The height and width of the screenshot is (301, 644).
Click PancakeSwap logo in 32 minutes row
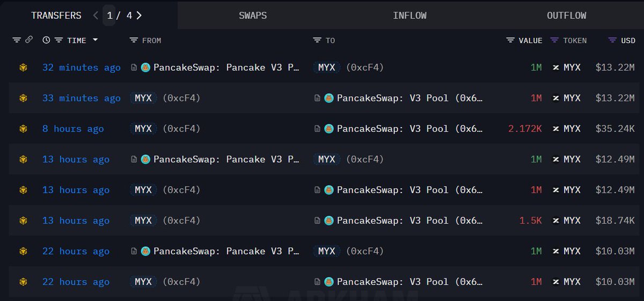145,68
